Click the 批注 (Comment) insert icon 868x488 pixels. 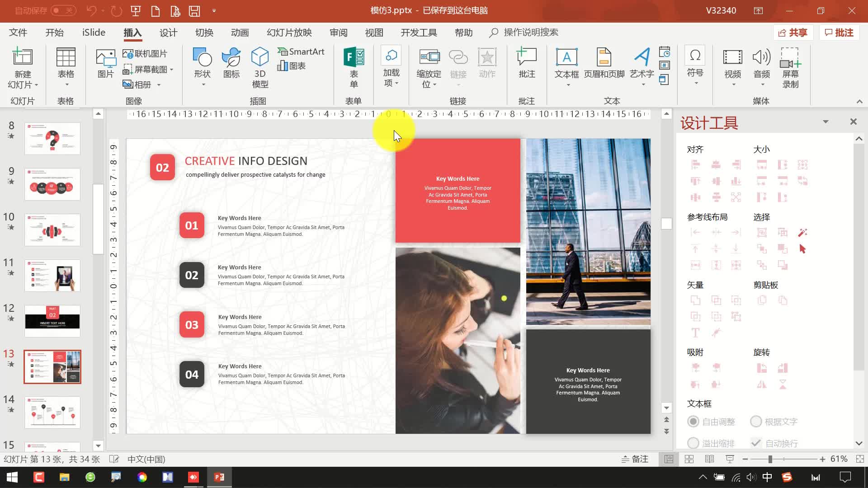coord(527,63)
